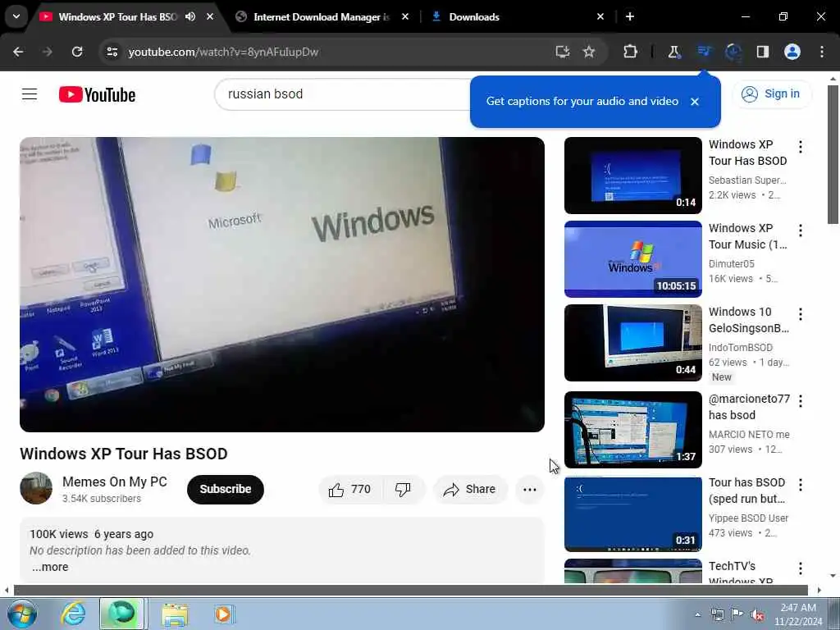Expand description with ...more
Screen dimensions: 840x630
50,567
